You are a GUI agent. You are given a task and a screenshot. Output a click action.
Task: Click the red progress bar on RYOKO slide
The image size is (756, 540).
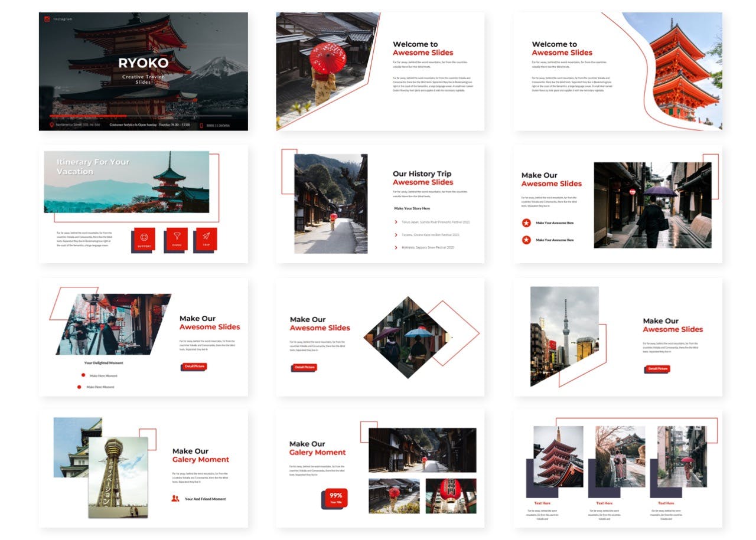click(89, 116)
